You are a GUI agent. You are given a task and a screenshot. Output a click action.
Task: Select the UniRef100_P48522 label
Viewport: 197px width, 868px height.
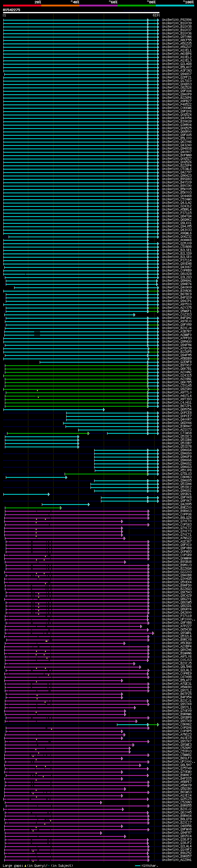[177, 104]
